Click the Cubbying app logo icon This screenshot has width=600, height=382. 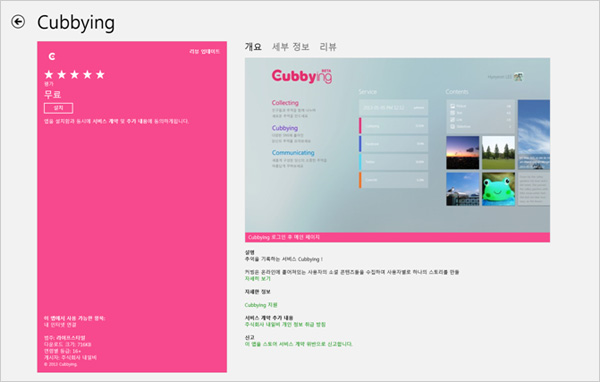pyautogui.click(x=52, y=57)
